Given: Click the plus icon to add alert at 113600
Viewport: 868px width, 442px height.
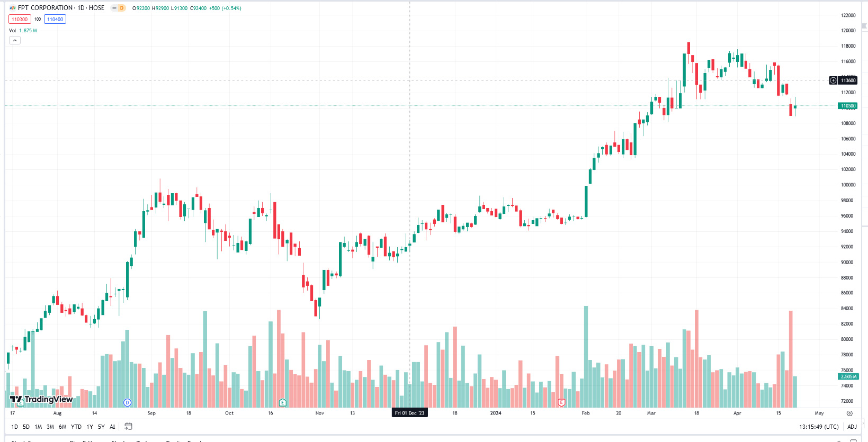Looking at the screenshot, I should [833, 80].
